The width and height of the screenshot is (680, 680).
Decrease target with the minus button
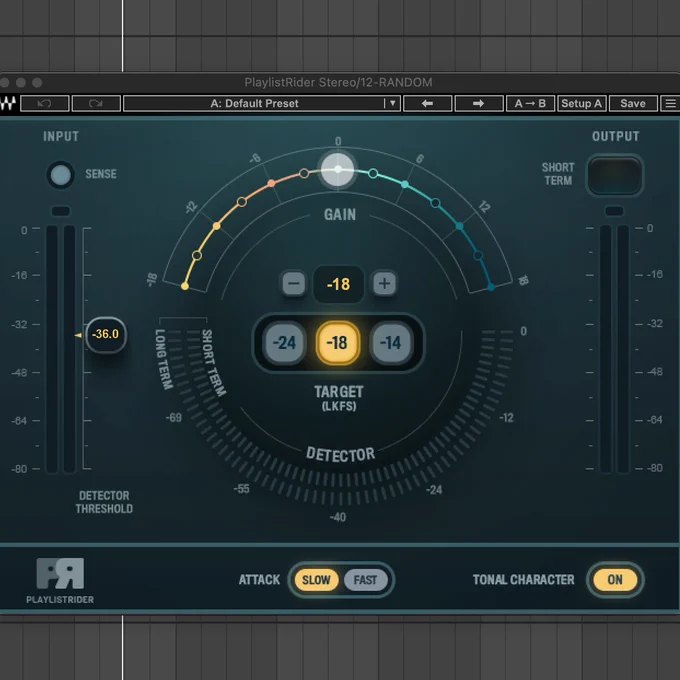[294, 284]
